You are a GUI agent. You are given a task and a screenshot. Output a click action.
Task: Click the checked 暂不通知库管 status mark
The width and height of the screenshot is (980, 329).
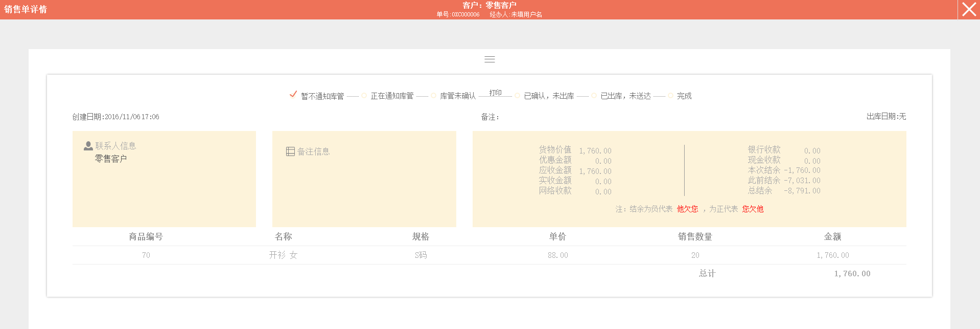(x=293, y=94)
